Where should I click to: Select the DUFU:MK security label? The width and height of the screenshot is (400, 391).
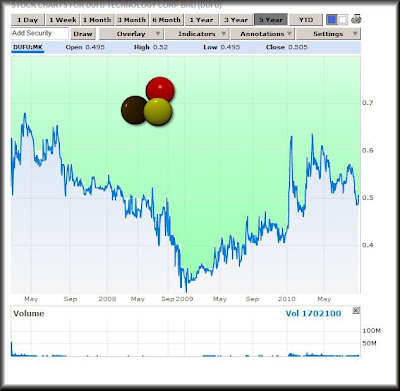[28, 47]
